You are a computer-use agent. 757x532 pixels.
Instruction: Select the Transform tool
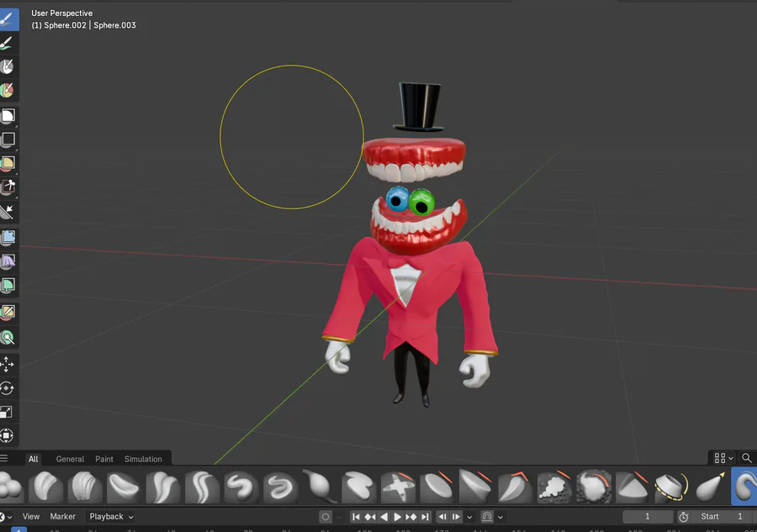8,435
